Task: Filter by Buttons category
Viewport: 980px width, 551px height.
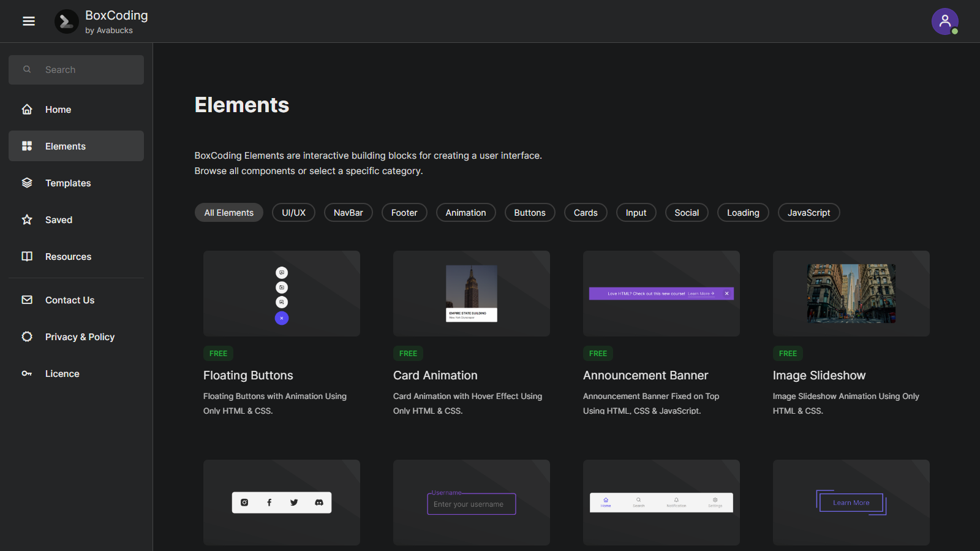Action: point(530,213)
